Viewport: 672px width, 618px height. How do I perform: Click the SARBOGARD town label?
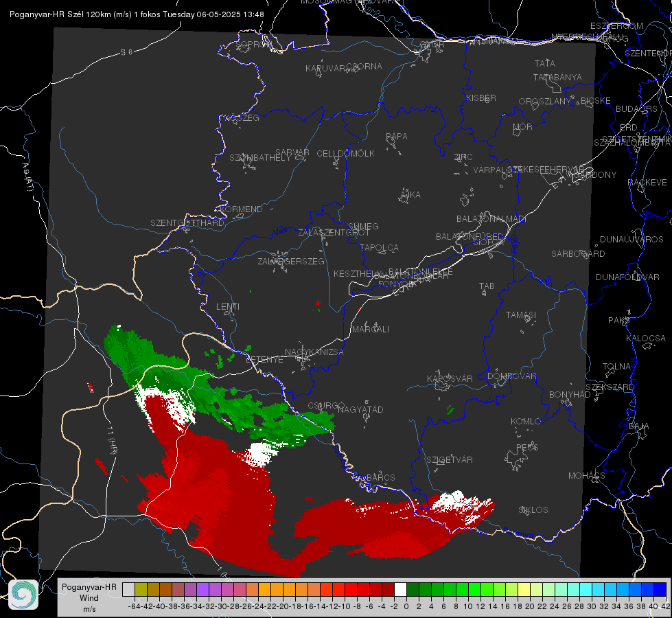tap(578, 254)
